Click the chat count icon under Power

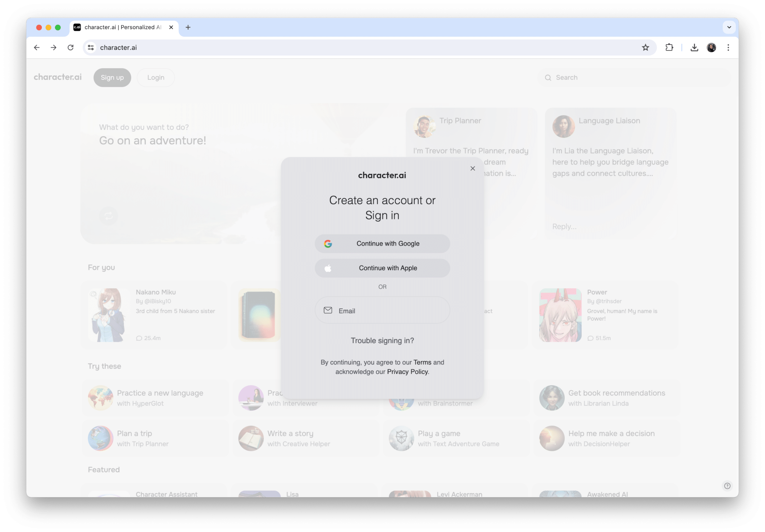coord(590,338)
